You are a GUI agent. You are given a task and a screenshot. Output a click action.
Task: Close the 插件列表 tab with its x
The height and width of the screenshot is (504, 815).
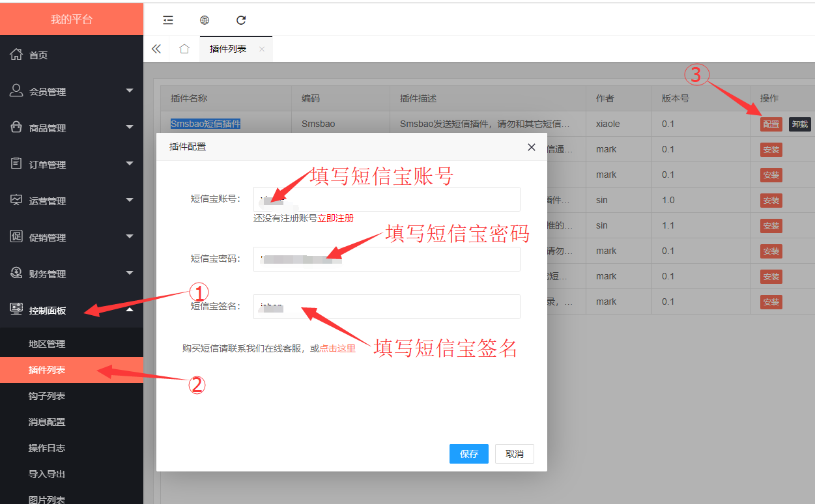click(262, 49)
